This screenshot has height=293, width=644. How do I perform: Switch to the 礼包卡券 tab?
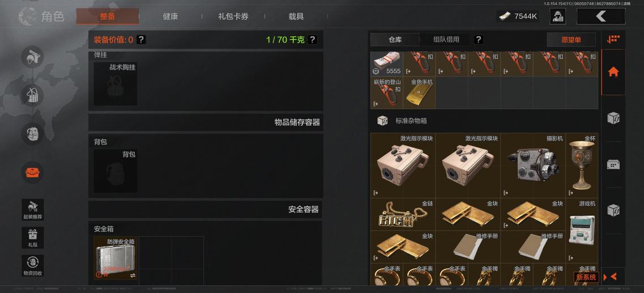(233, 16)
